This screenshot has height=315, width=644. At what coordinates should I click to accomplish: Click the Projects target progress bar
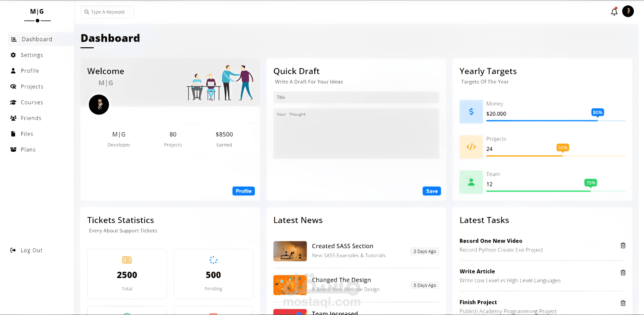click(556, 156)
